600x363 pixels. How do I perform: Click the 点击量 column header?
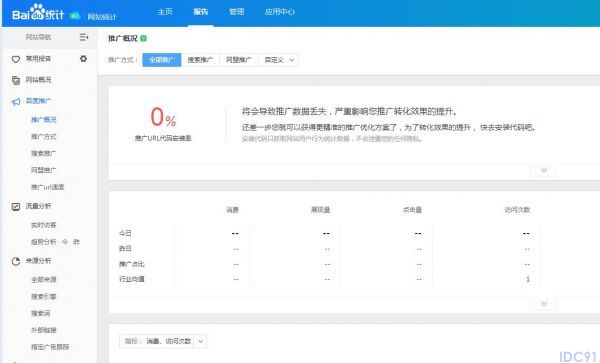click(412, 210)
